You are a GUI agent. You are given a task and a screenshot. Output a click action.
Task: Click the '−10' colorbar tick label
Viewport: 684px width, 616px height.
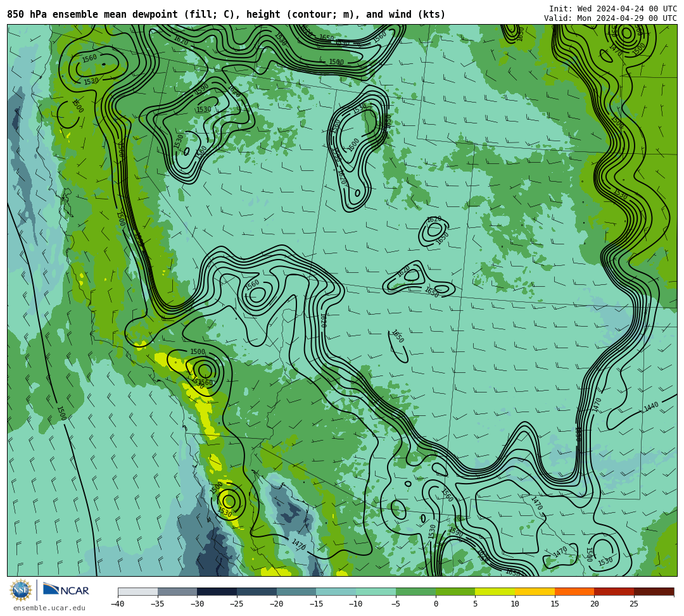click(356, 604)
